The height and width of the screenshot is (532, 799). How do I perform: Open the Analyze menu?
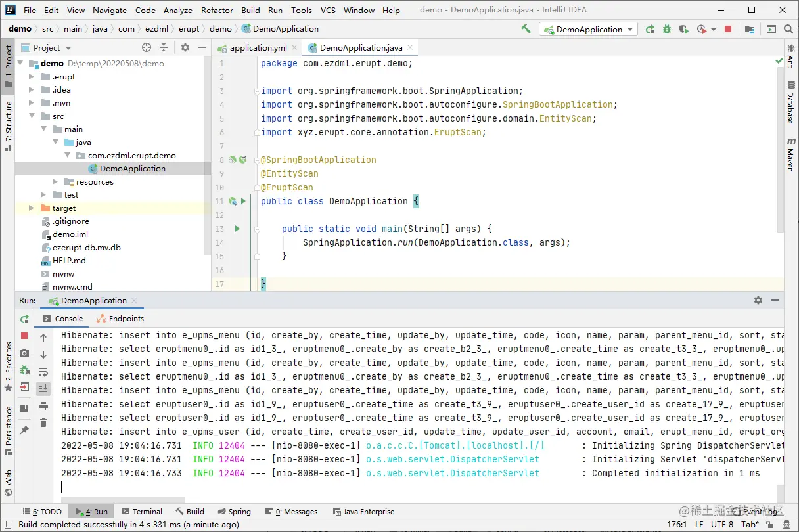click(177, 10)
